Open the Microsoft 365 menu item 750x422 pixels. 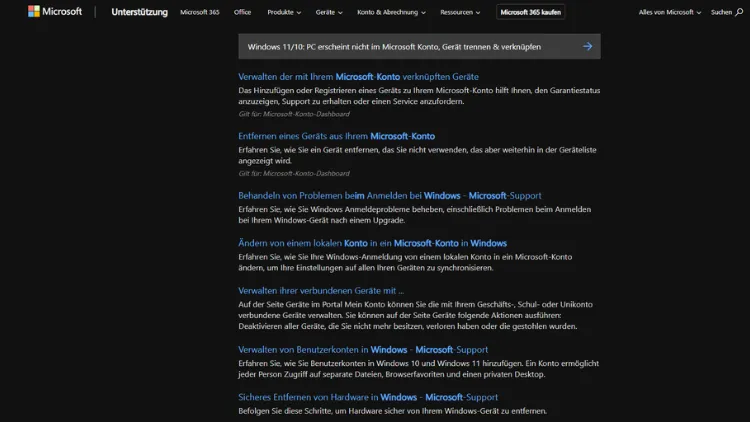pyautogui.click(x=199, y=12)
